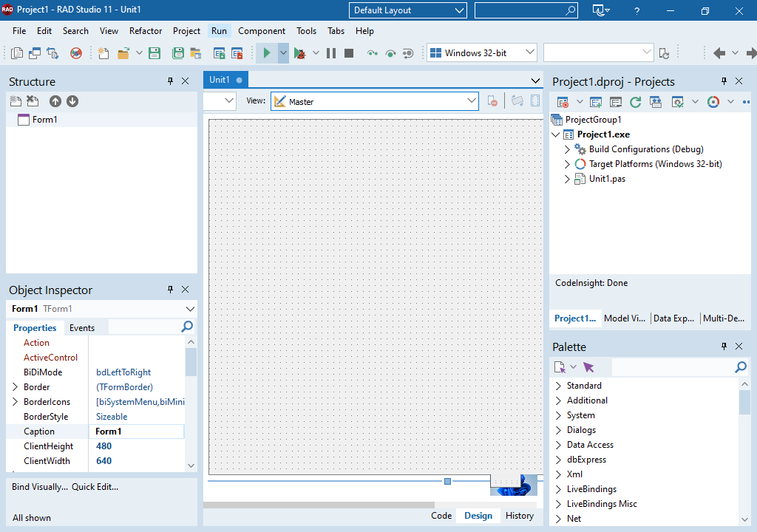Click the Pause button in the toolbar
Viewport: 757px width, 532px height.
[331, 53]
